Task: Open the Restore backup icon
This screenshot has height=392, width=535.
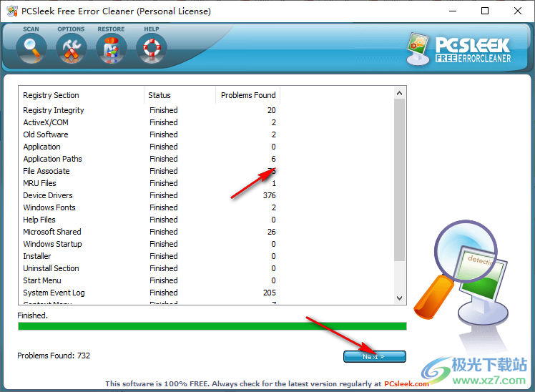Action: [x=112, y=49]
